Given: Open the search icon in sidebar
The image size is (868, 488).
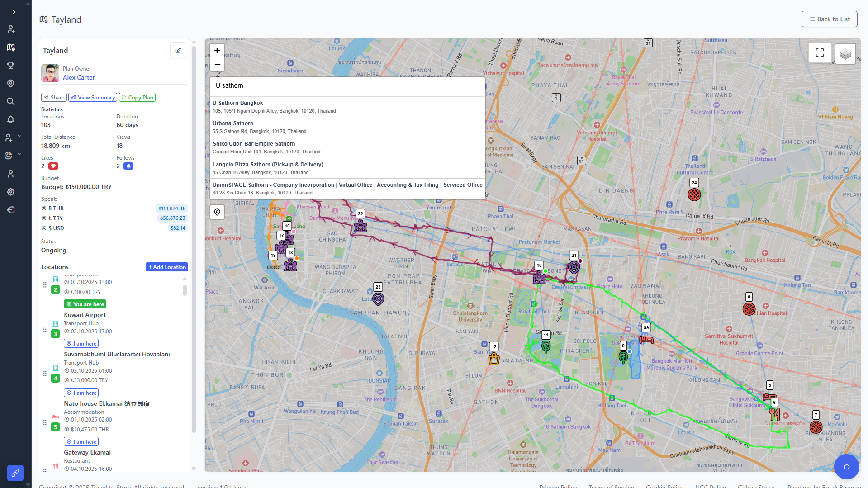Looking at the screenshot, I should coord(11,101).
